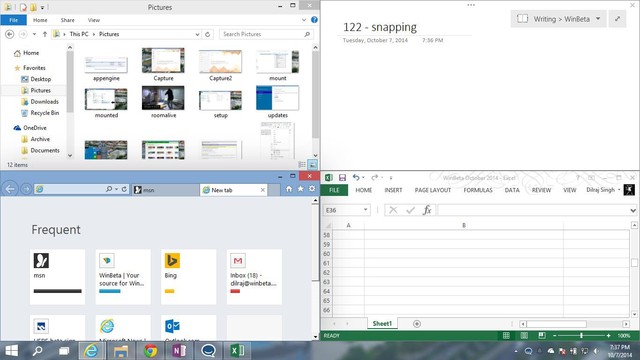
Task: Switch to msn tab in Internet Explorer
Action: (x=165, y=190)
